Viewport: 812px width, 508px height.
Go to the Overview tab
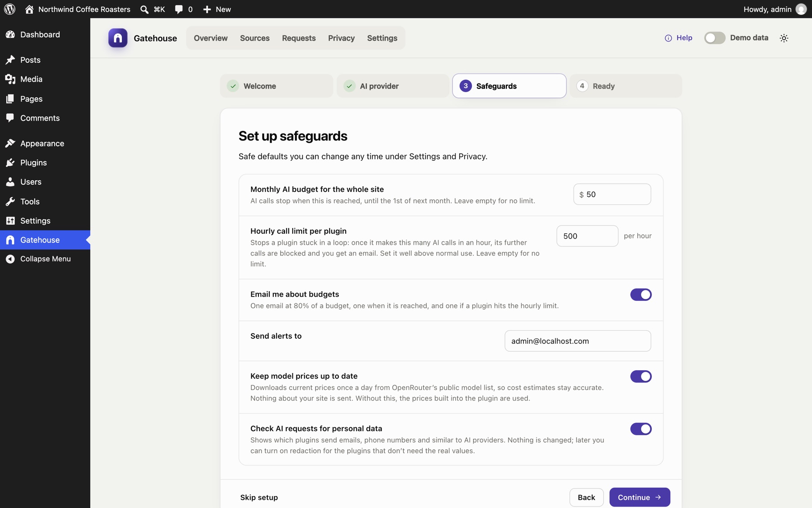[211, 38]
